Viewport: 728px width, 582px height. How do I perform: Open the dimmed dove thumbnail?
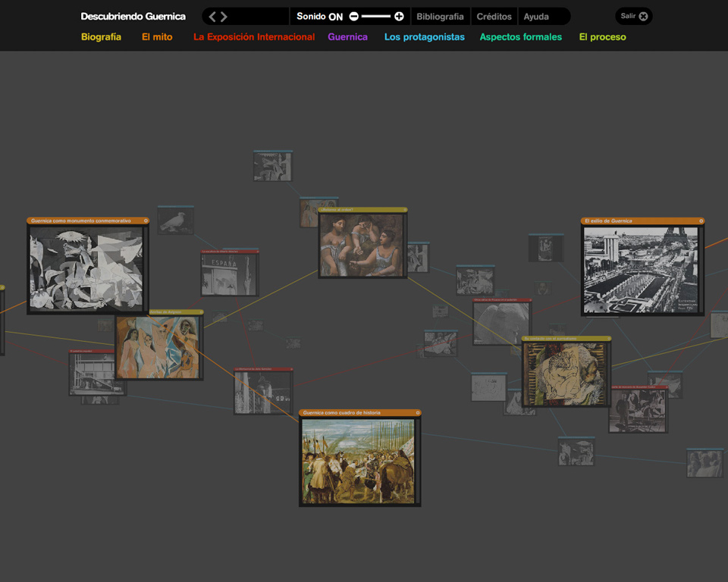coord(175,221)
